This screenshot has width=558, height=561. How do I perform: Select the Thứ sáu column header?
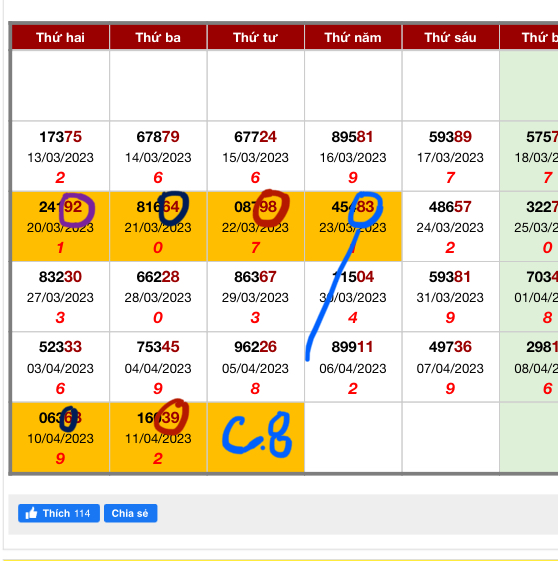450,37
